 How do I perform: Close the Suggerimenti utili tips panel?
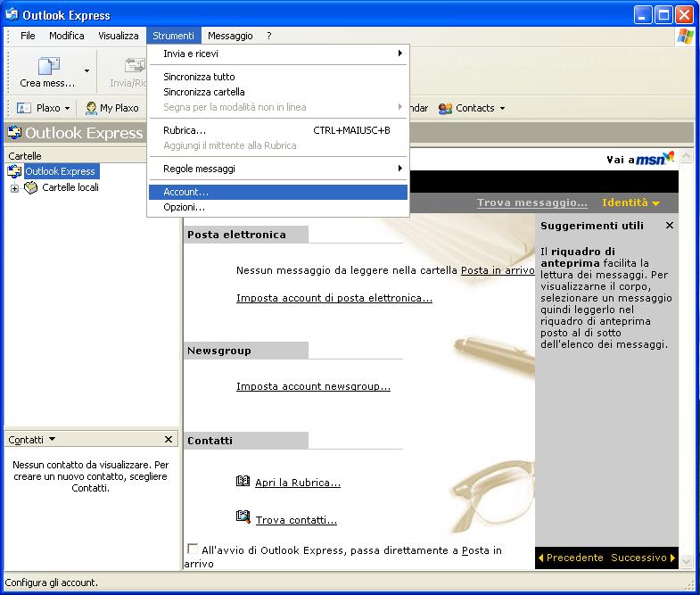[x=670, y=226]
